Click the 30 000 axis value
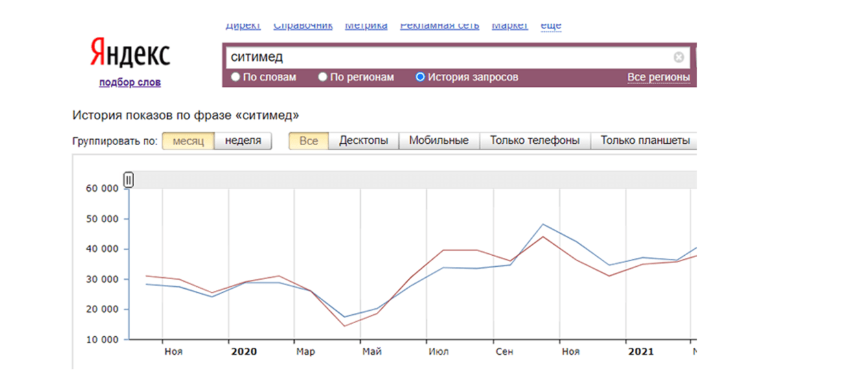Image resolution: width=868 pixels, height=386 pixels. tap(102, 279)
